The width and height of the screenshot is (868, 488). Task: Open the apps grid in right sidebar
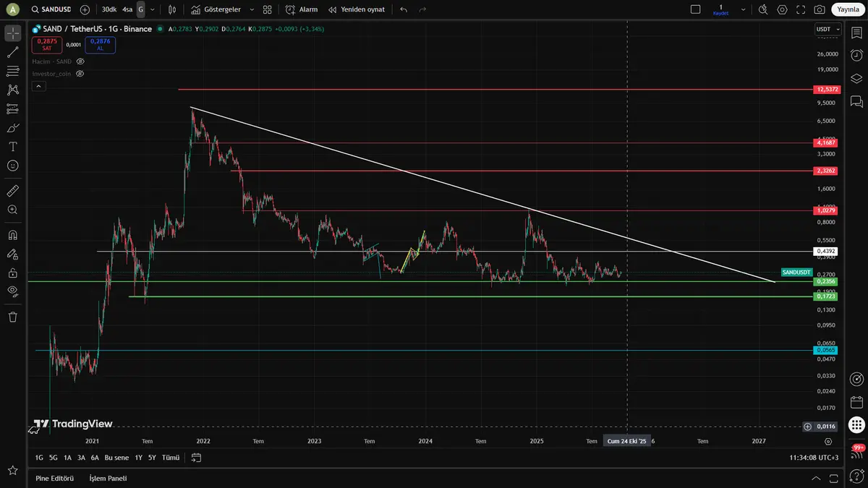point(856,424)
